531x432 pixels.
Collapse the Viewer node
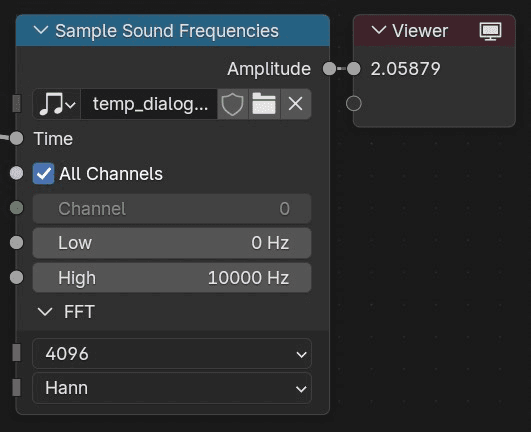click(379, 30)
